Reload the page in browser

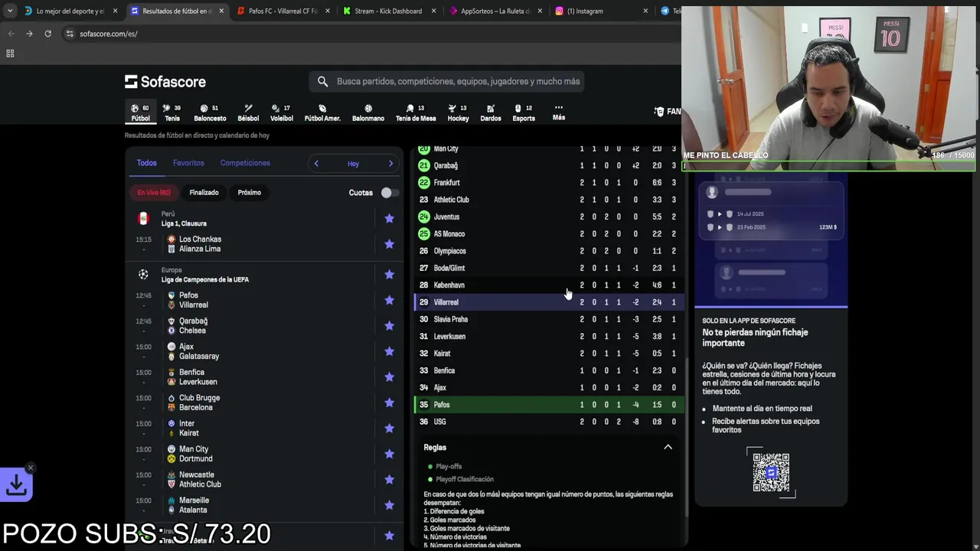pyautogui.click(x=47, y=34)
